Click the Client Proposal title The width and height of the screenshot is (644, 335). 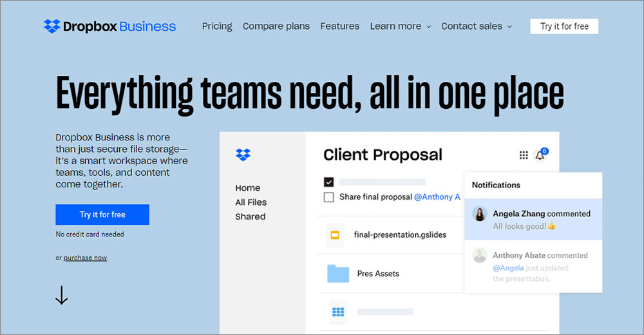coord(383,155)
